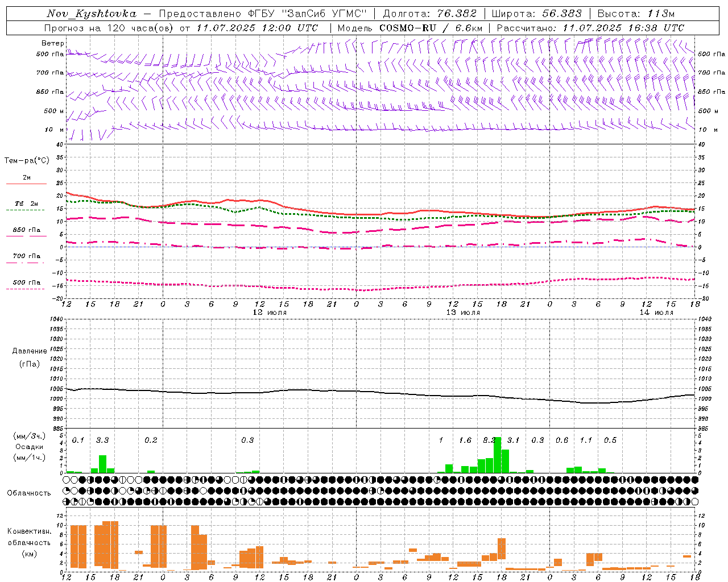Click the '2м' temperature legend entry
This screenshot has width=728, height=582.
pos(27,178)
